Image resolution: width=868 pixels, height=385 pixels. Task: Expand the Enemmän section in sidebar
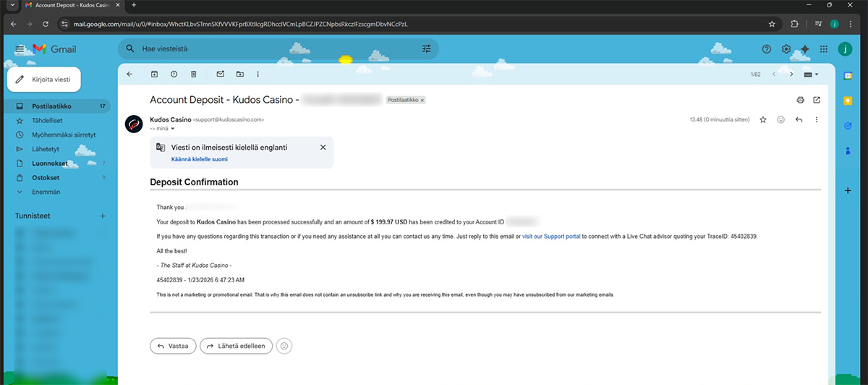point(46,192)
